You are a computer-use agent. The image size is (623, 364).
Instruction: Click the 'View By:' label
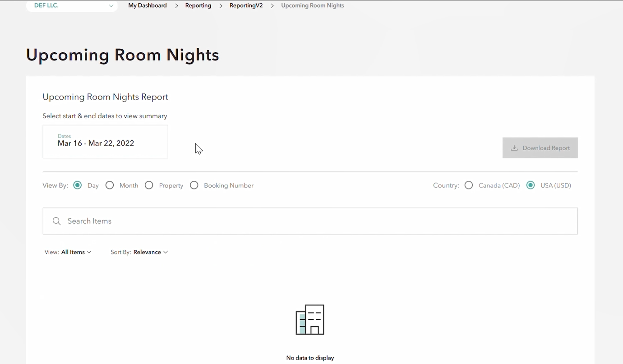[55, 185]
